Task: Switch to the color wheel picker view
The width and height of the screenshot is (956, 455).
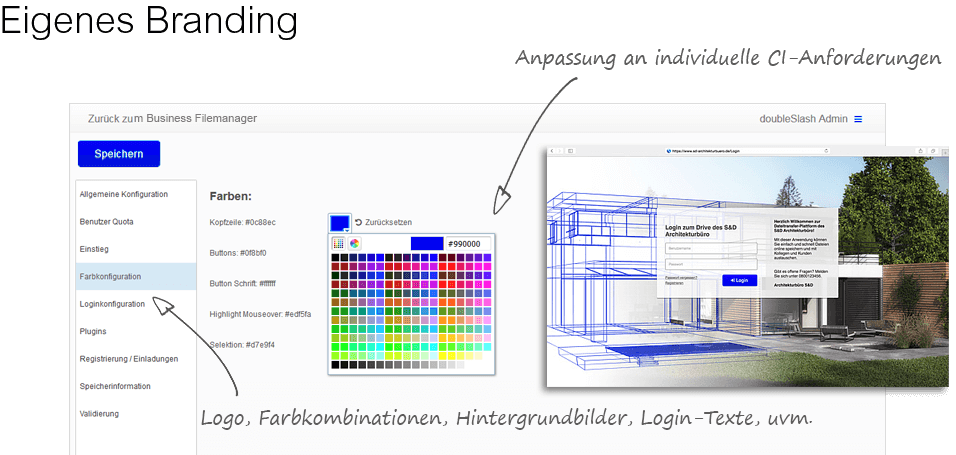Action: tap(354, 243)
